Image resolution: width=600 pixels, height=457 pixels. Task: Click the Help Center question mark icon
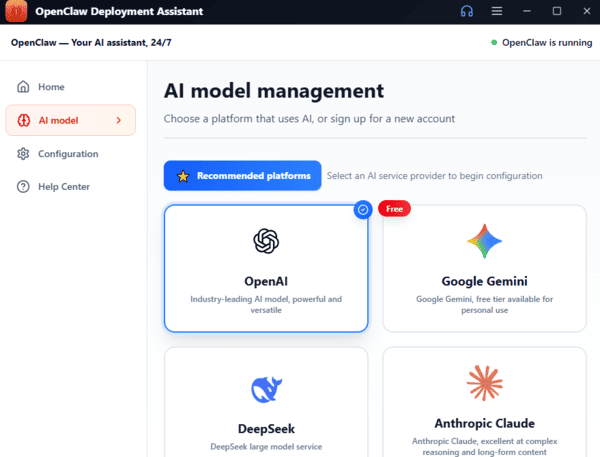23,187
